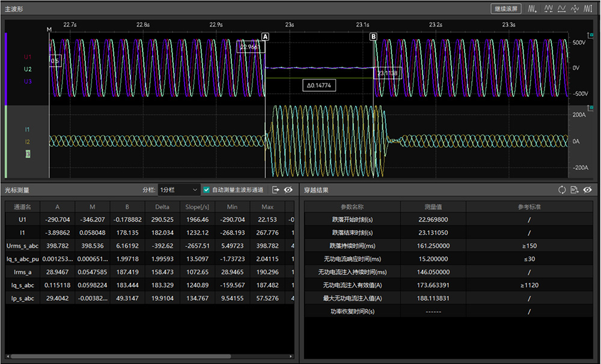Click the Y-axis scale icon beside 500V
The height and width of the screenshot is (364, 601).
[590, 35]
